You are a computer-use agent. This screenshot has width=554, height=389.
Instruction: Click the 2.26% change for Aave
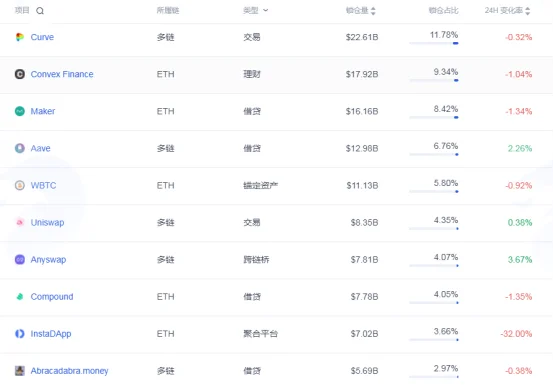point(520,148)
